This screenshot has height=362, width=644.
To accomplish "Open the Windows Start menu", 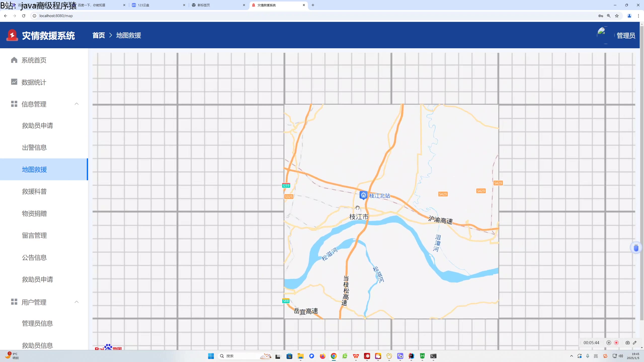I will click(211, 356).
